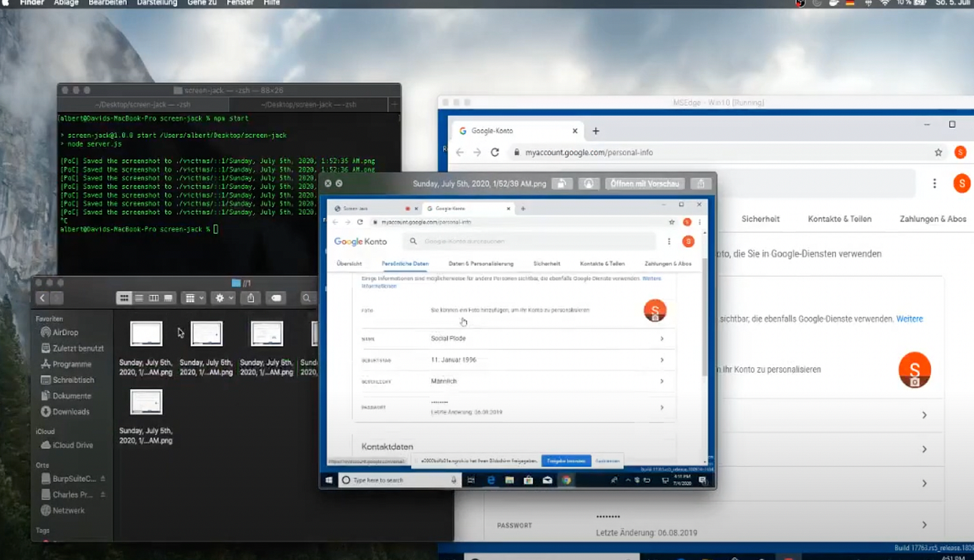The width and height of the screenshot is (974, 560).
Task: Open a new tab in VM Chrome
Action: point(595,131)
